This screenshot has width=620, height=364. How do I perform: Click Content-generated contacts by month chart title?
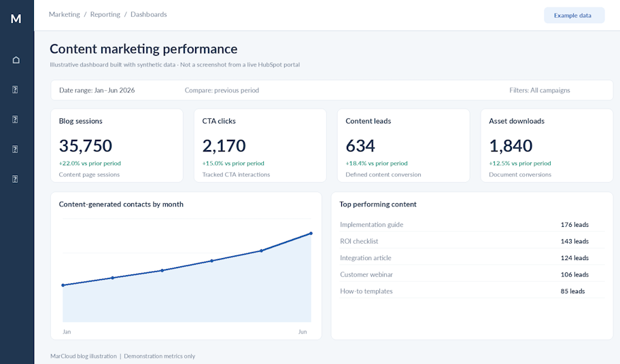click(121, 204)
